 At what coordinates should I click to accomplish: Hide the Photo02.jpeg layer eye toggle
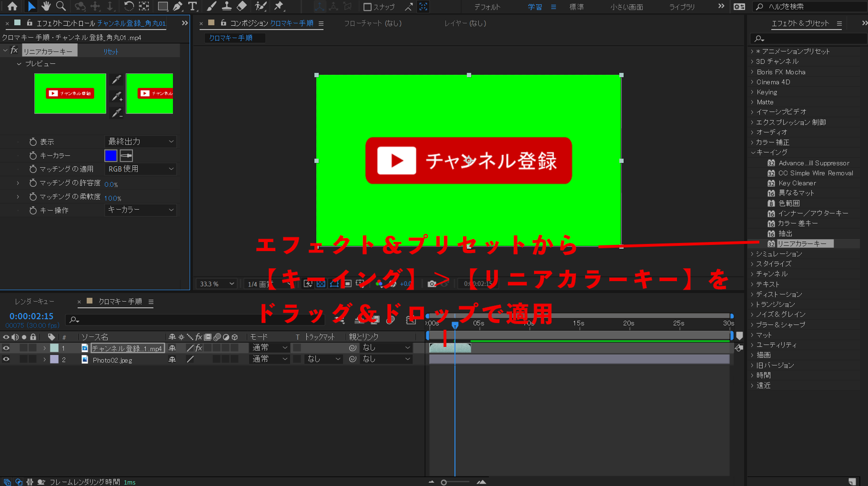click(6, 359)
